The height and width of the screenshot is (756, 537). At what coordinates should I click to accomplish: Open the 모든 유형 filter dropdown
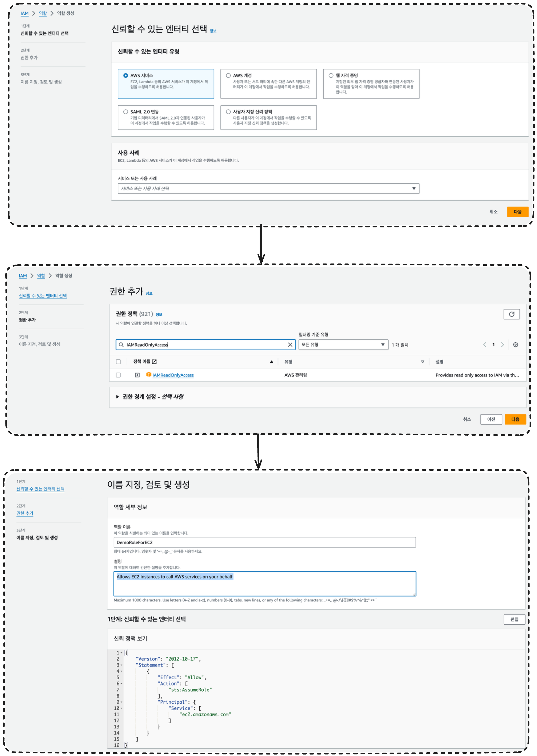coord(343,345)
